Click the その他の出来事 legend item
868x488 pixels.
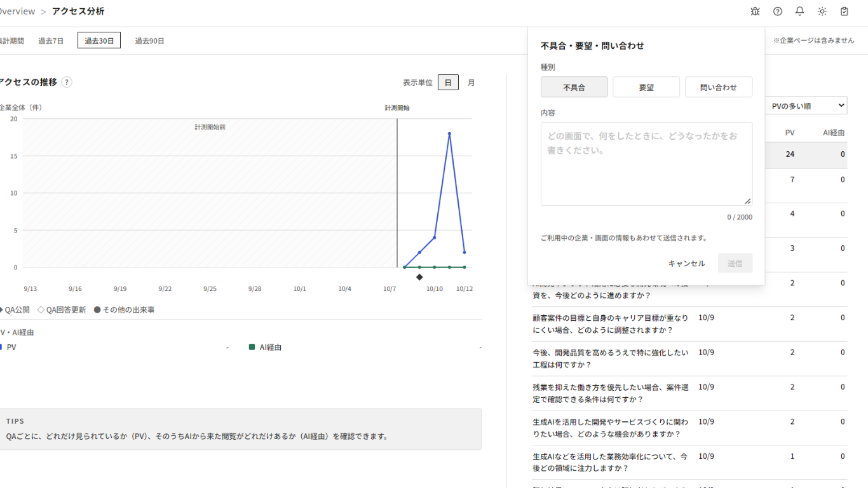tap(125, 310)
